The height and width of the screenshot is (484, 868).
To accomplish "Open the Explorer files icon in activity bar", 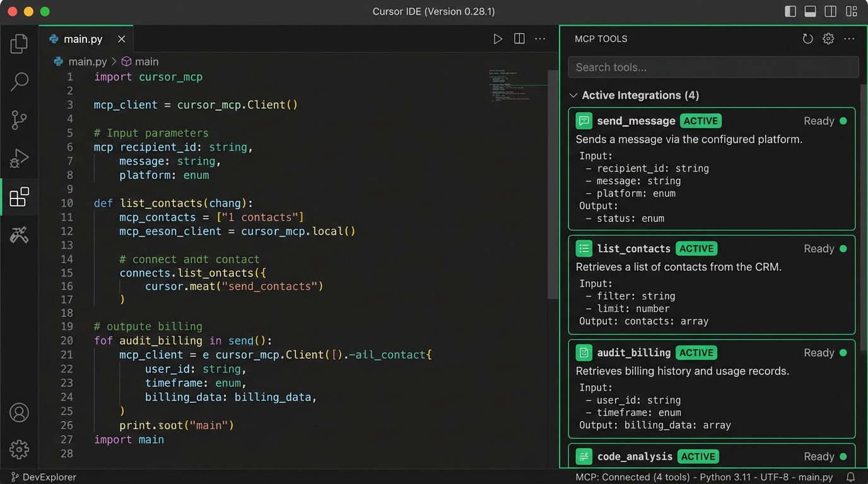I will pos(19,43).
